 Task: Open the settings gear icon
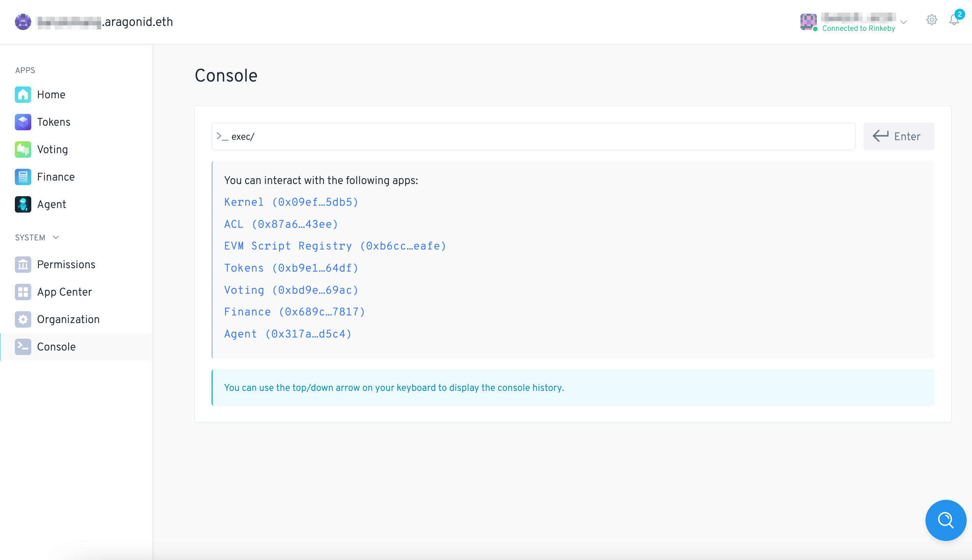click(x=931, y=19)
